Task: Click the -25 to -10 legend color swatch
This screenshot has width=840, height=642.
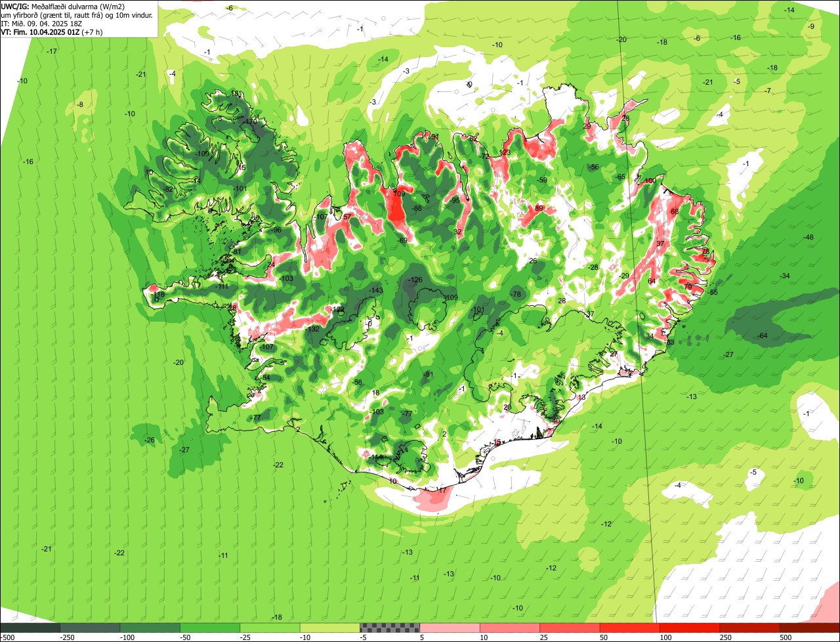Action: click(x=270, y=628)
